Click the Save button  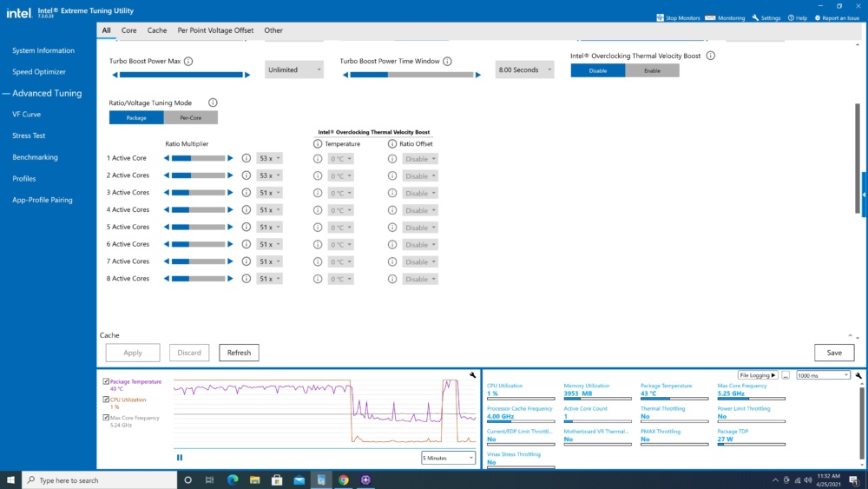click(834, 353)
